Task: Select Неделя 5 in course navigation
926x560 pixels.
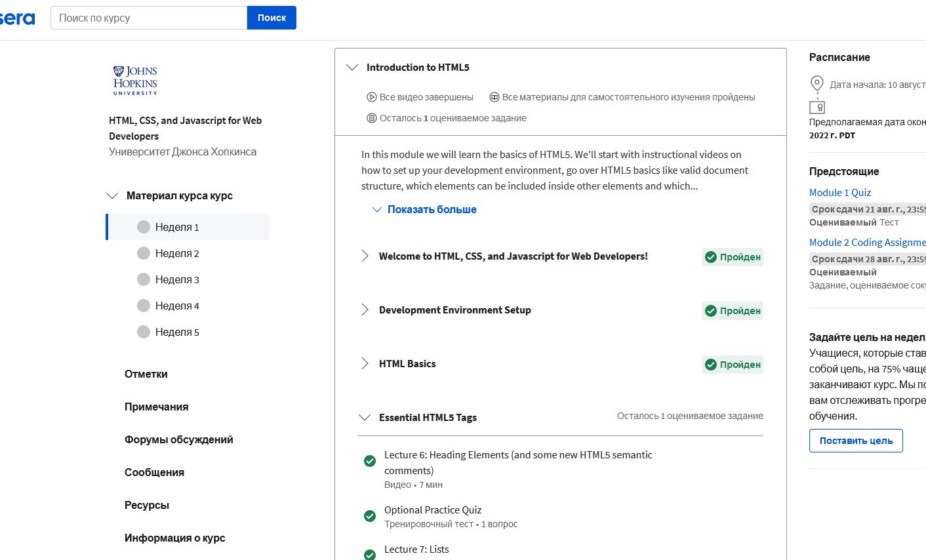Action: tap(188, 332)
